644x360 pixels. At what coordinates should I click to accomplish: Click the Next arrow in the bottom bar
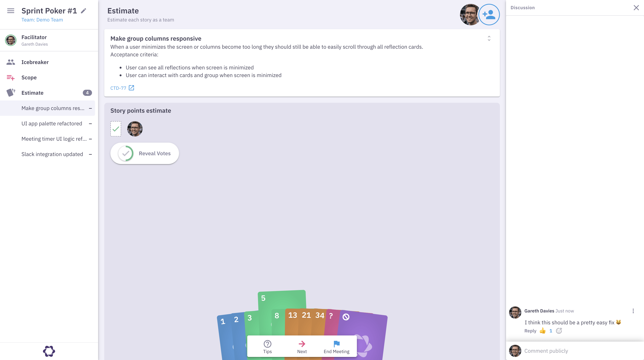click(302, 346)
